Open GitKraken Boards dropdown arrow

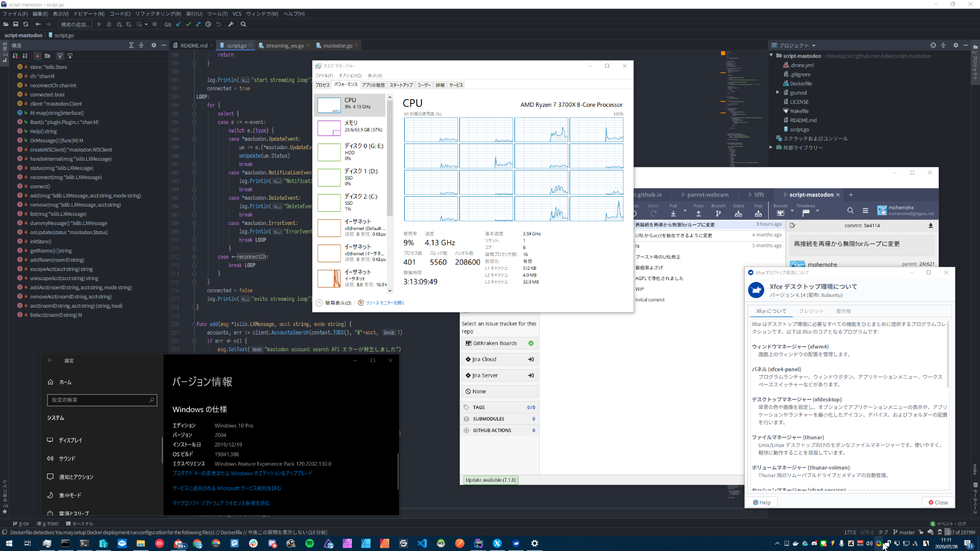tap(792, 211)
